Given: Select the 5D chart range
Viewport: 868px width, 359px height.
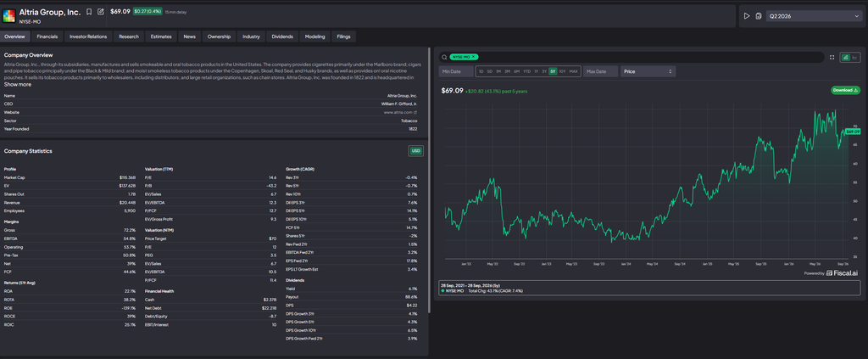Looking at the screenshot, I should (x=490, y=71).
